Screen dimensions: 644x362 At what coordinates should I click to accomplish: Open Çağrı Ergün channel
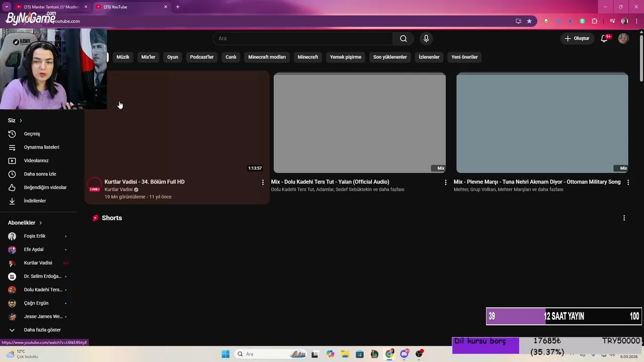39,303
